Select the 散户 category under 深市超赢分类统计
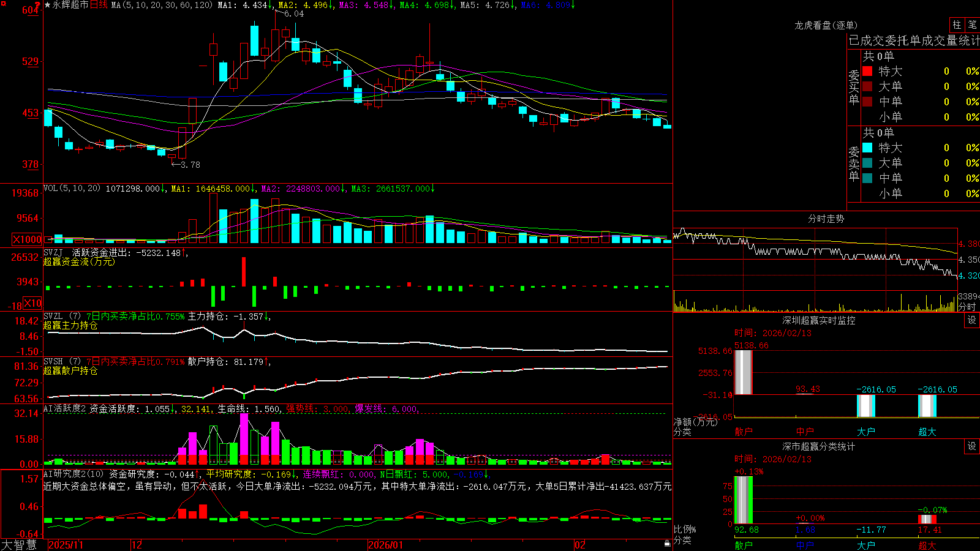This screenshot has width=980, height=551. [744, 545]
